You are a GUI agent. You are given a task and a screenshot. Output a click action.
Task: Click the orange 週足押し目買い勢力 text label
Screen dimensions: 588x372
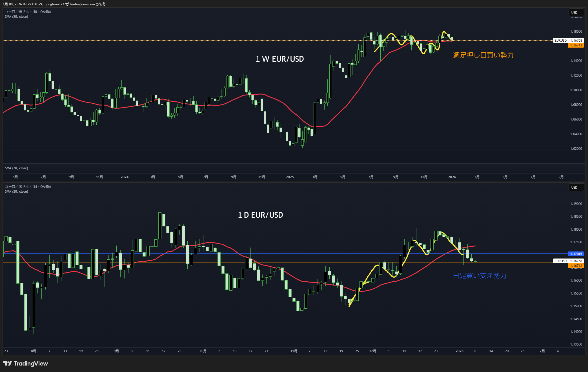click(x=483, y=55)
